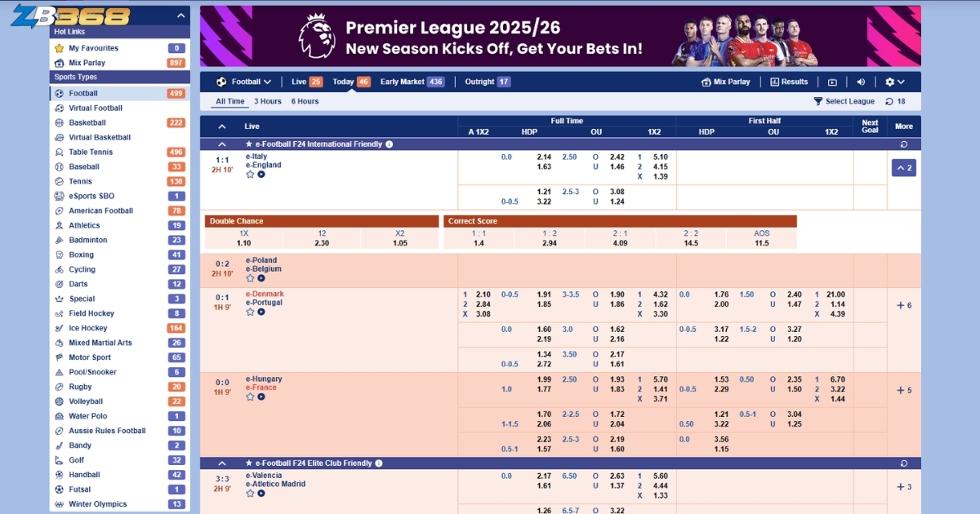The image size is (980, 514).
Task: Refresh odds using the countdown refresh icon
Action: click(889, 102)
